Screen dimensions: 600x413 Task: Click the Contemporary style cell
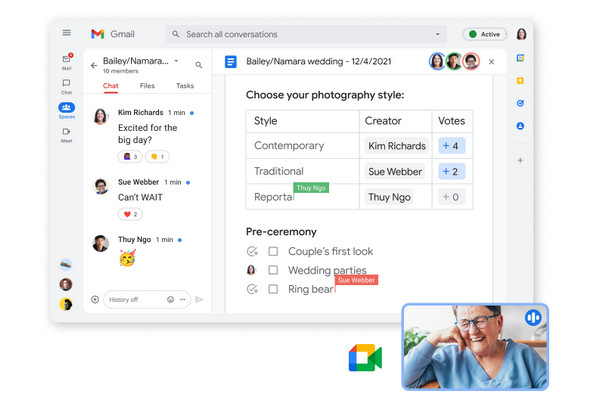pos(302,145)
